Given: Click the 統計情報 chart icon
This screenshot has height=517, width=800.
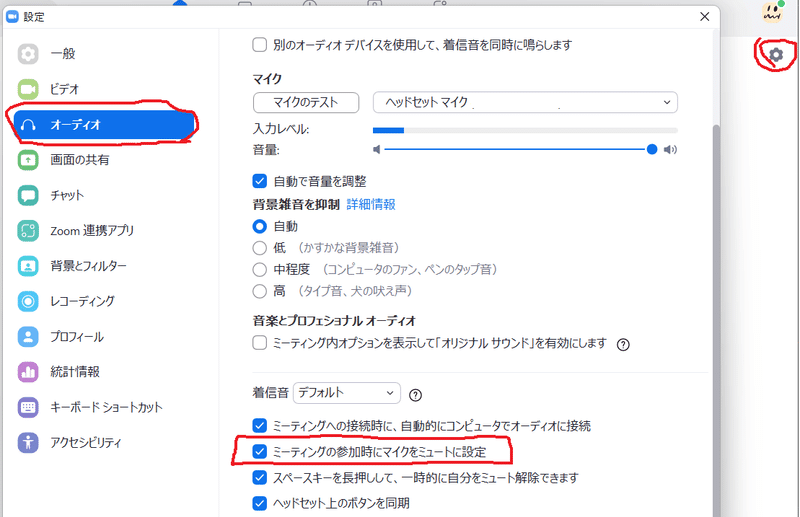Looking at the screenshot, I should [28, 372].
